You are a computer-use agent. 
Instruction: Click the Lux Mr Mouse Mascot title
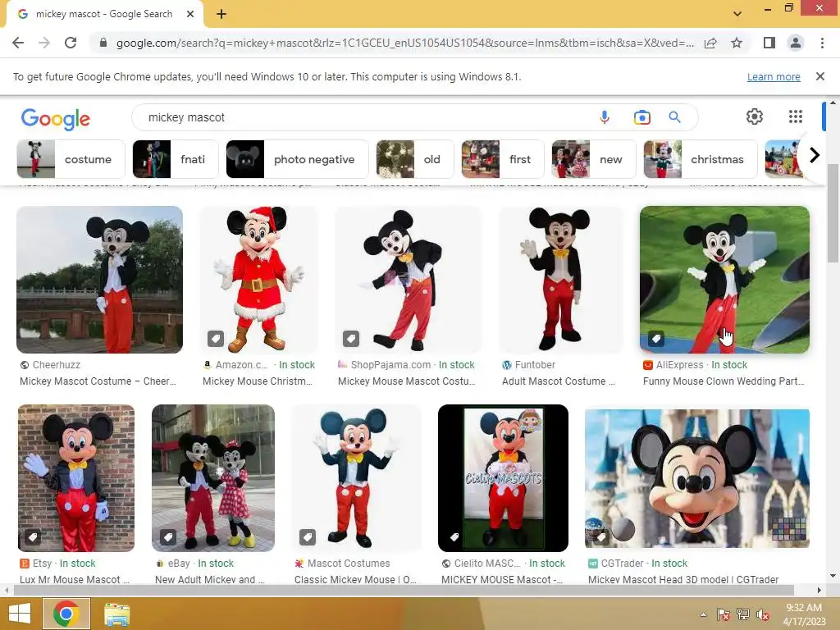75,580
